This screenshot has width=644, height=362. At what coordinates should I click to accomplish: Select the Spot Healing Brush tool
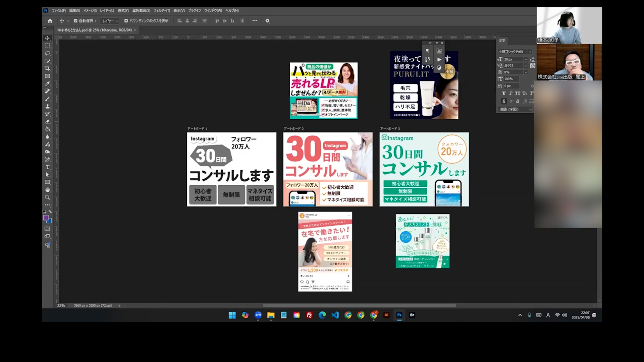[48, 91]
